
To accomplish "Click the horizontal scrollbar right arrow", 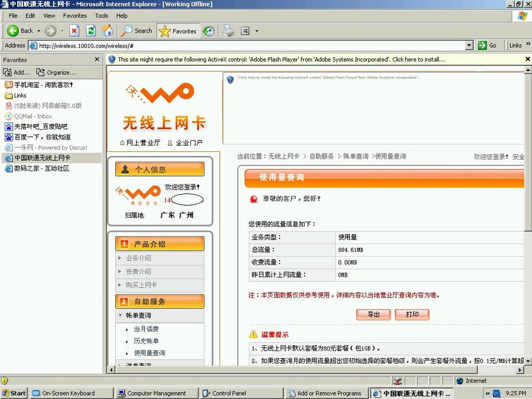I will click(520, 369).
